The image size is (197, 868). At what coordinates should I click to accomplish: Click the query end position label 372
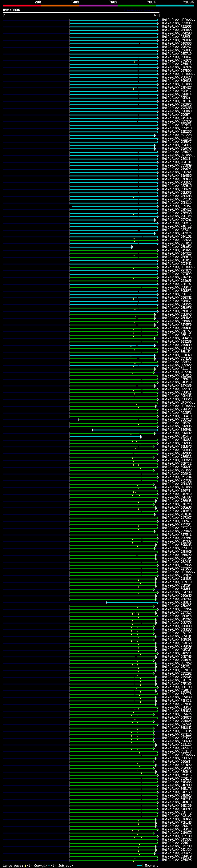tap(155, 15)
